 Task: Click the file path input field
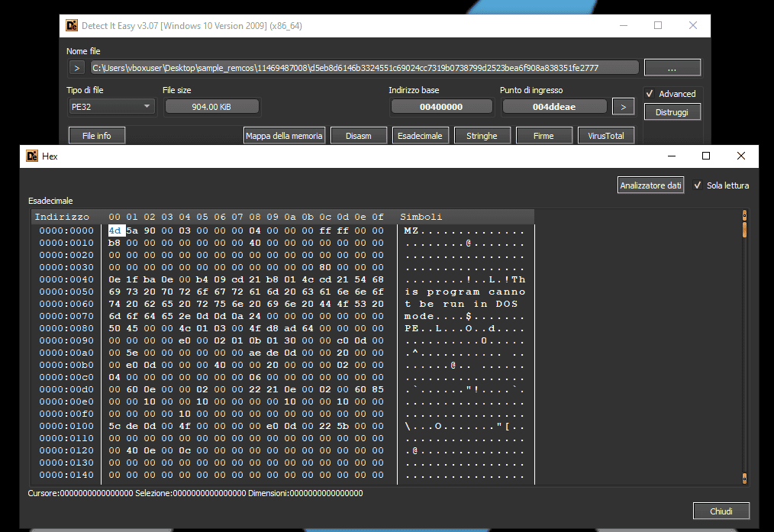click(363, 68)
